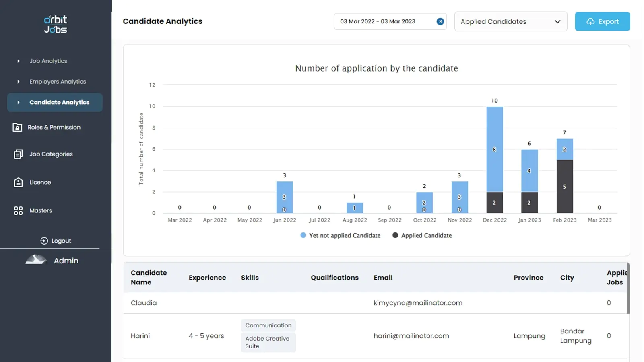Click Feb 2023 blue bar segment
This screenshot has height=362, width=644.
(564, 149)
